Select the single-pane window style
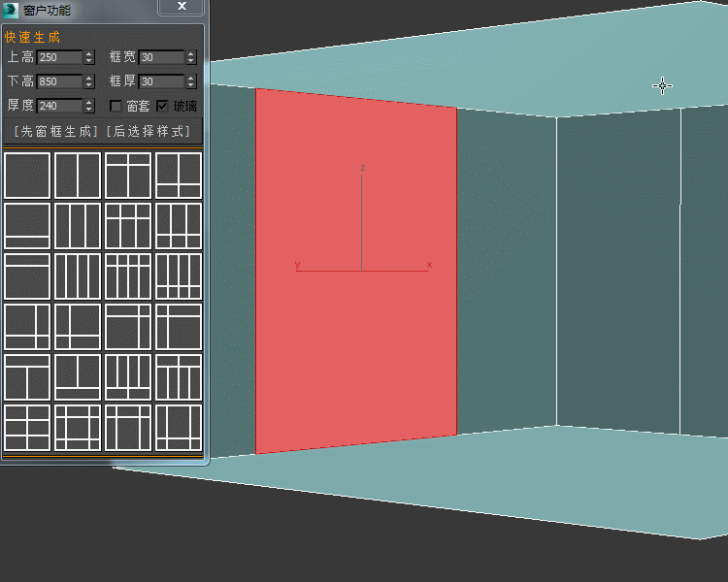The image size is (728, 582). (x=27, y=176)
